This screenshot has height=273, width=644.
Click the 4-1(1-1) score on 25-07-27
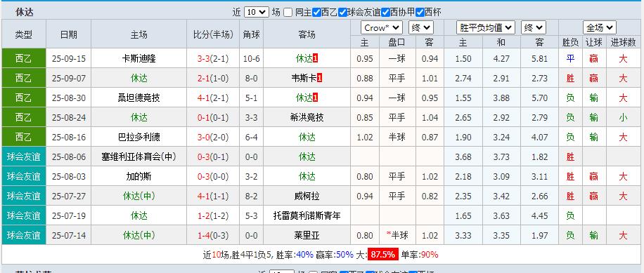coord(213,196)
